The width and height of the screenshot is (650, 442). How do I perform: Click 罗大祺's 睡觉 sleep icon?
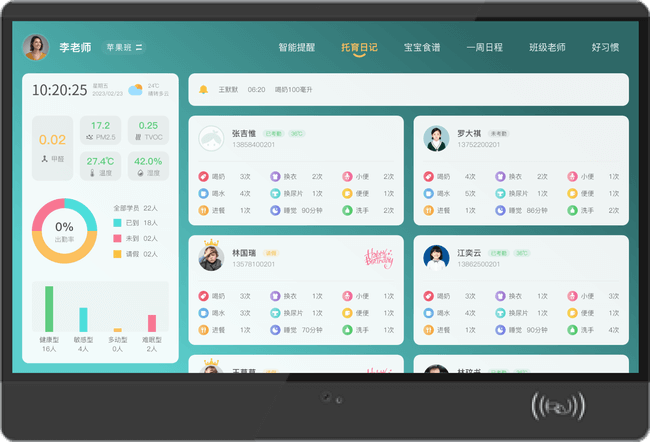(500, 211)
